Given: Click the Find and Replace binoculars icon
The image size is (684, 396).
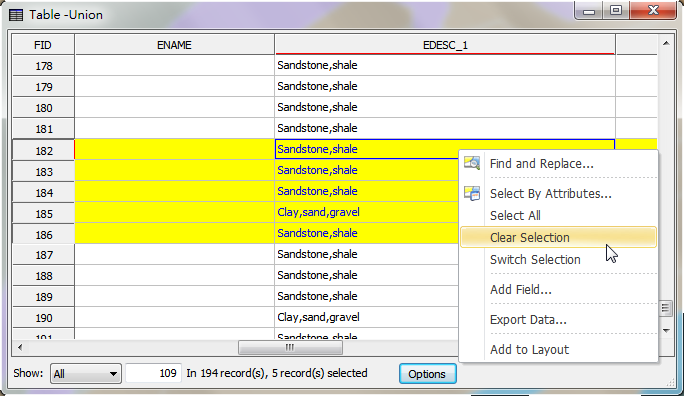Looking at the screenshot, I should 472,163.
